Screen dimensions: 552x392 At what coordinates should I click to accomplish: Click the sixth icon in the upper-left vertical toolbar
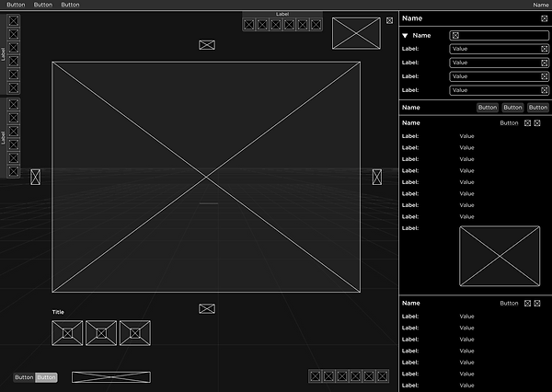pos(14,87)
